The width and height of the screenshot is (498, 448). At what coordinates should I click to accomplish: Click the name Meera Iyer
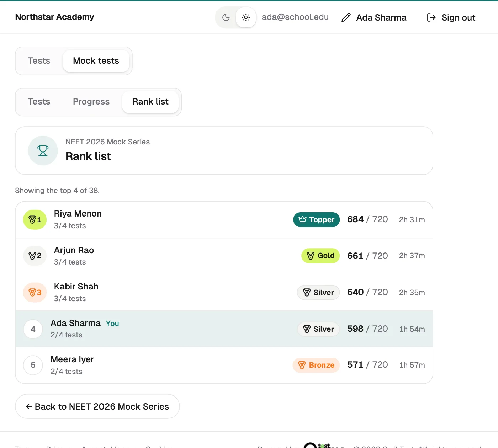point(72,359)
